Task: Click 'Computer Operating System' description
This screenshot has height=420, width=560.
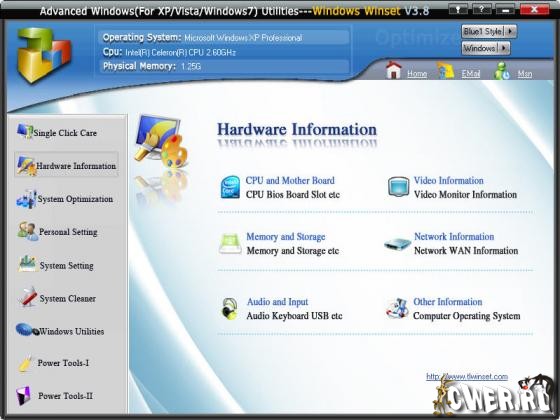Action: tap(466, 316)
